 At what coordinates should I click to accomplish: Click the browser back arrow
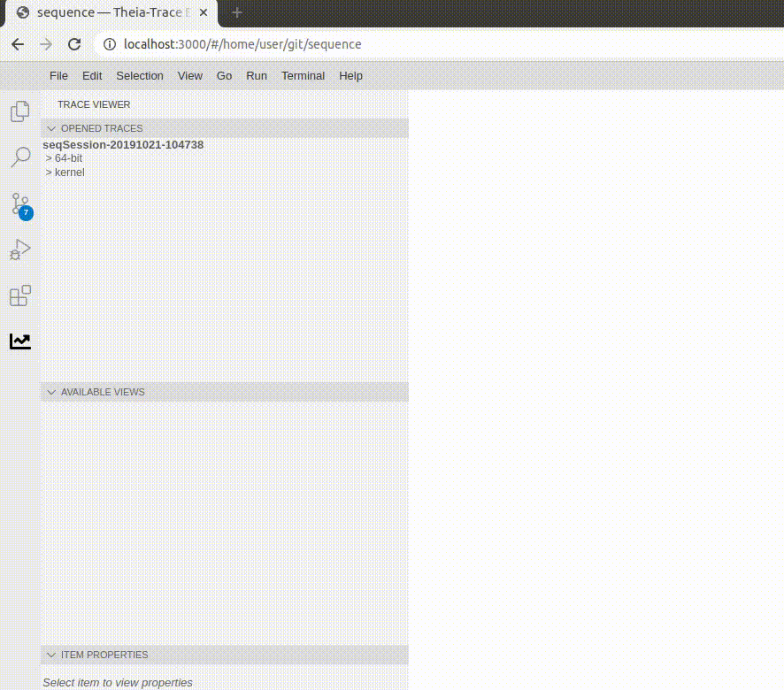[18, 43]
